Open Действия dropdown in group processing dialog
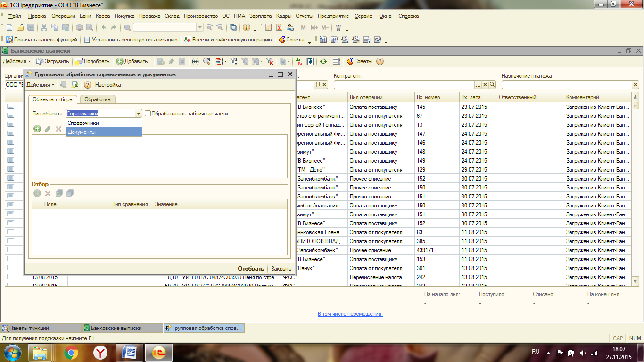644x362 pixels. [40, 85]
